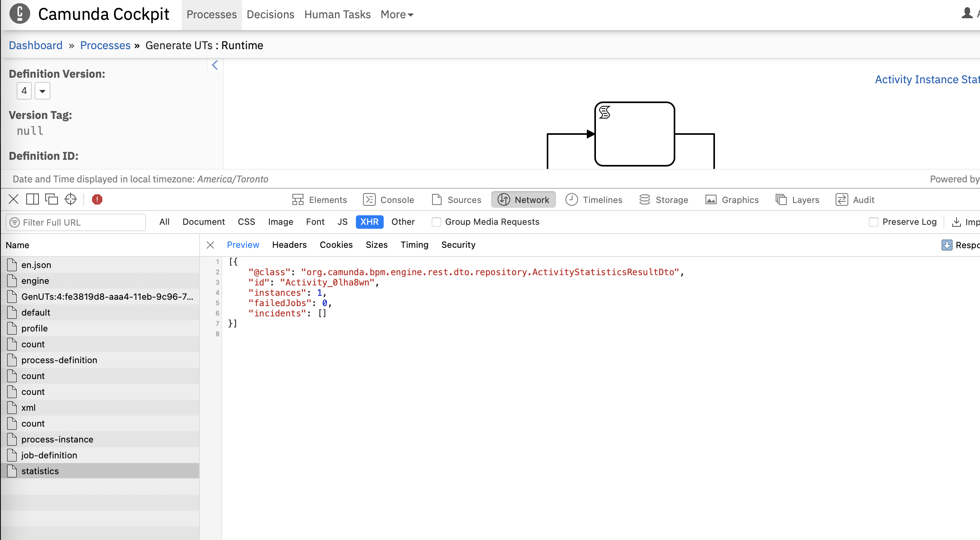980x540 pixels.
Task: Select the XHR resource filter
Action: 369,222
